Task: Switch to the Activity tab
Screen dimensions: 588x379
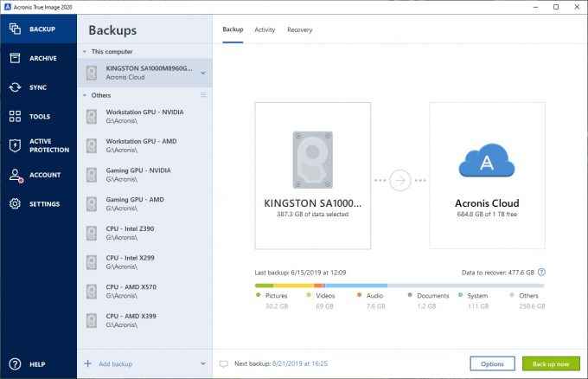Action: (265, 29)
